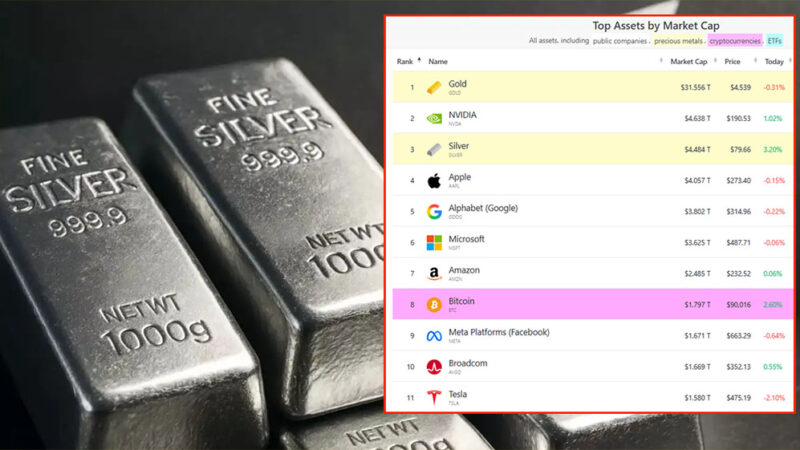Open the precious metals filter link
This screenshot has width=800, height=450.
point(678,41)
